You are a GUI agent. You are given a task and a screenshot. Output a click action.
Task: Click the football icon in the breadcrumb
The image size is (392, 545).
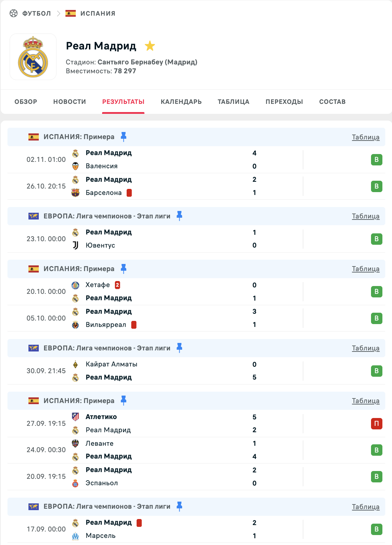coord(14,14)
